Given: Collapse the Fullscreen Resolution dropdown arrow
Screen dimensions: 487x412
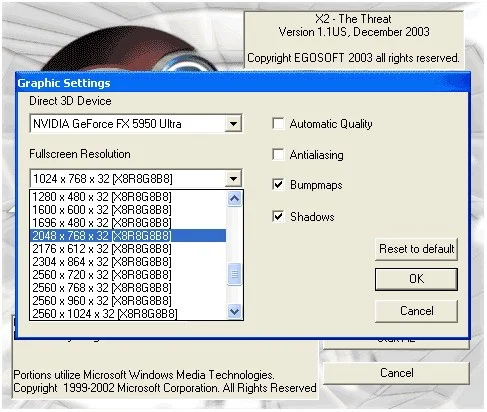Looking at the screenshot, I should pyautogui.click(x=233, y=179).
